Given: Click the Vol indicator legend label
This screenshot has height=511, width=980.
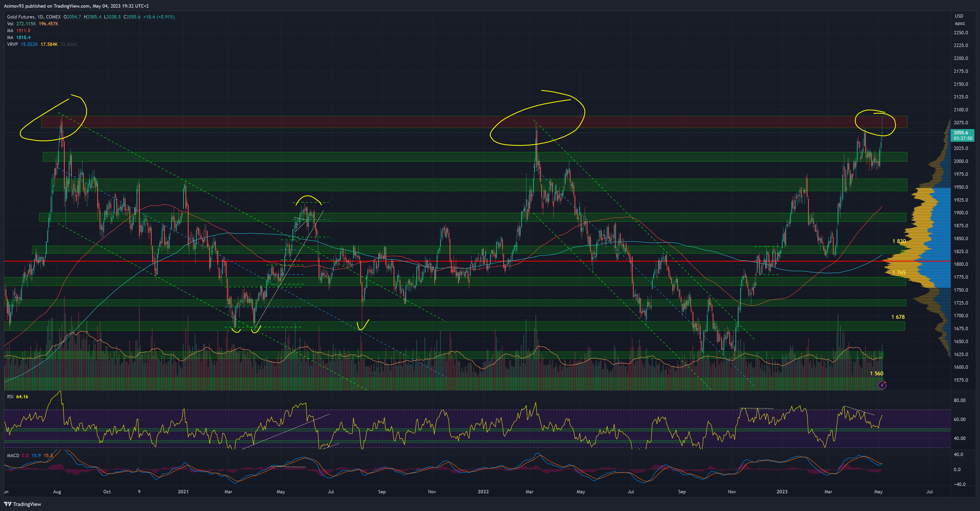Looking at the screenshot, I should click(x=10, y=23).
